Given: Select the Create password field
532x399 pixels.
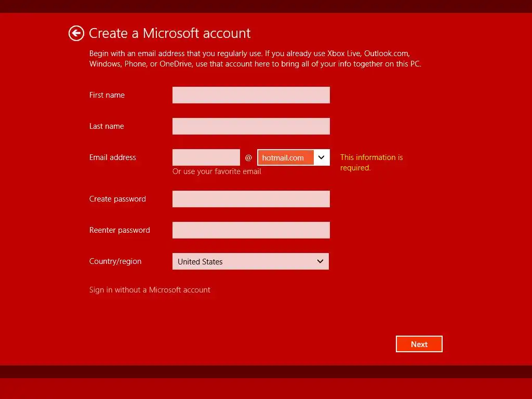Looking at the screenshot, I should click(251, 199).
